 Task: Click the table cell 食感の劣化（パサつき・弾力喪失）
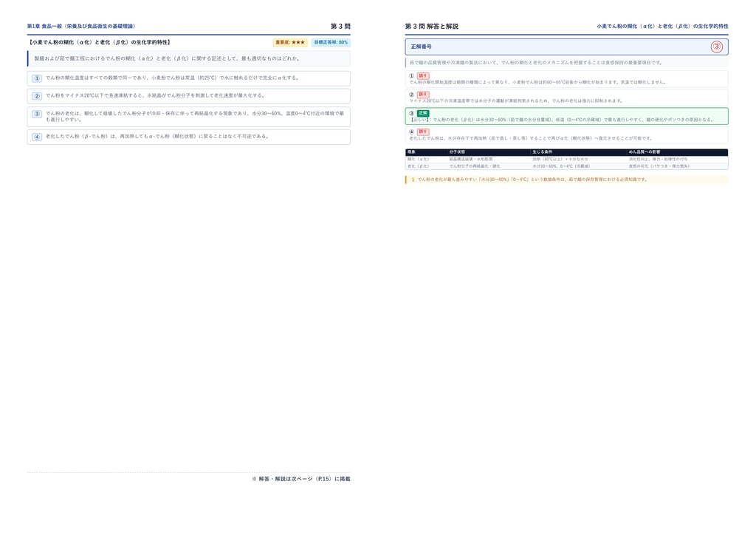click(x=659, y=166)
